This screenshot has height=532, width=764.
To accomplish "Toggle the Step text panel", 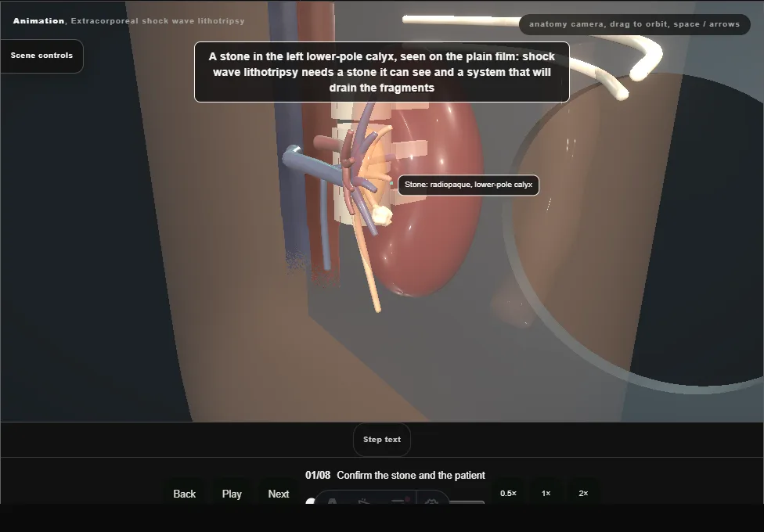I will pos(381,440).
